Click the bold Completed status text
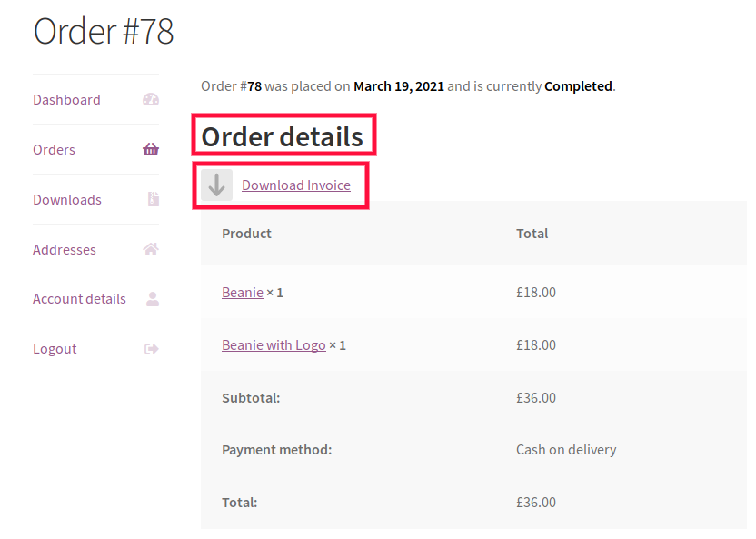Screen dimensions: 756x539 point(581,85)
